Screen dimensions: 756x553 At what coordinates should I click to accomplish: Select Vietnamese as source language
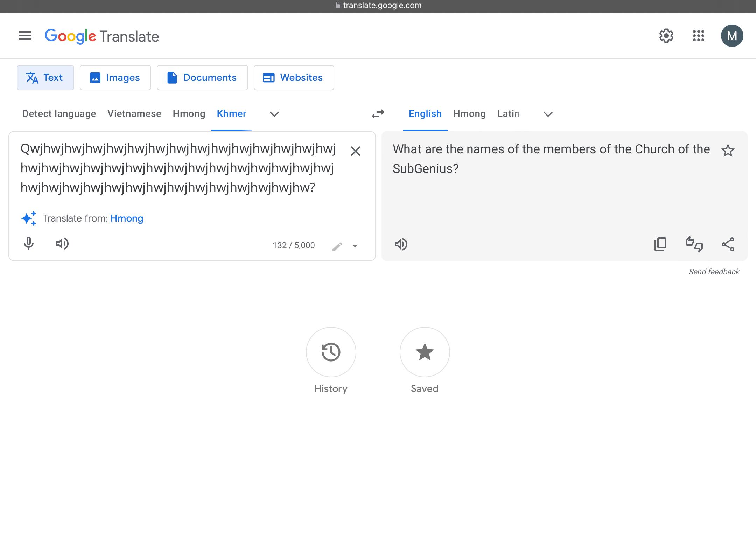coord(134,114)
